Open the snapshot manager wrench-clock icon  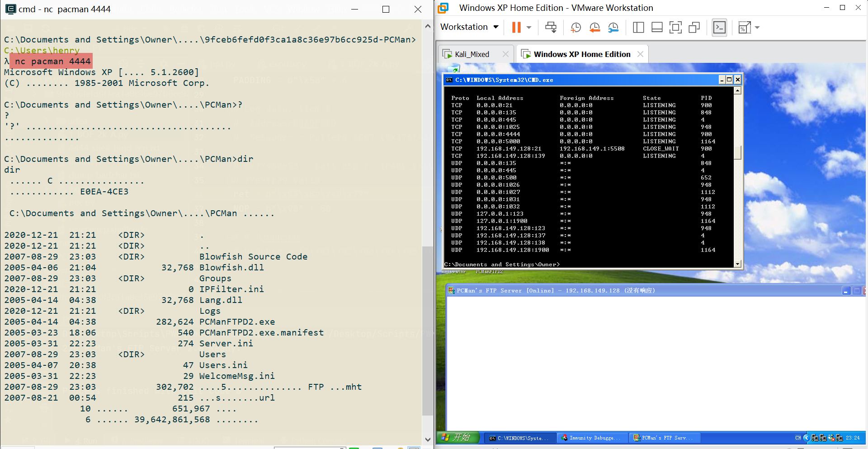[x=613, y=28]
